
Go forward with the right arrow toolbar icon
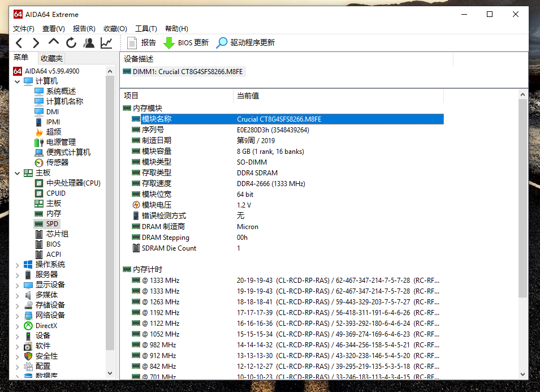tap(36, 43)
